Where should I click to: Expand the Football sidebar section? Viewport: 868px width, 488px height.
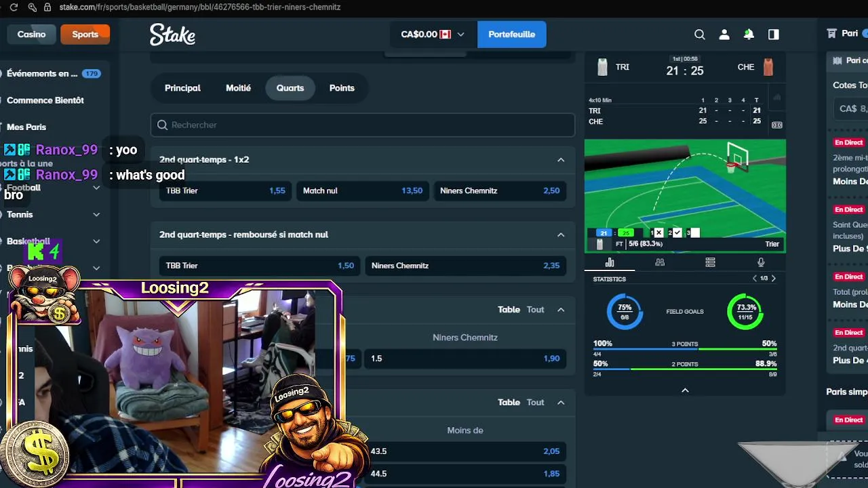tap(96, 188)
